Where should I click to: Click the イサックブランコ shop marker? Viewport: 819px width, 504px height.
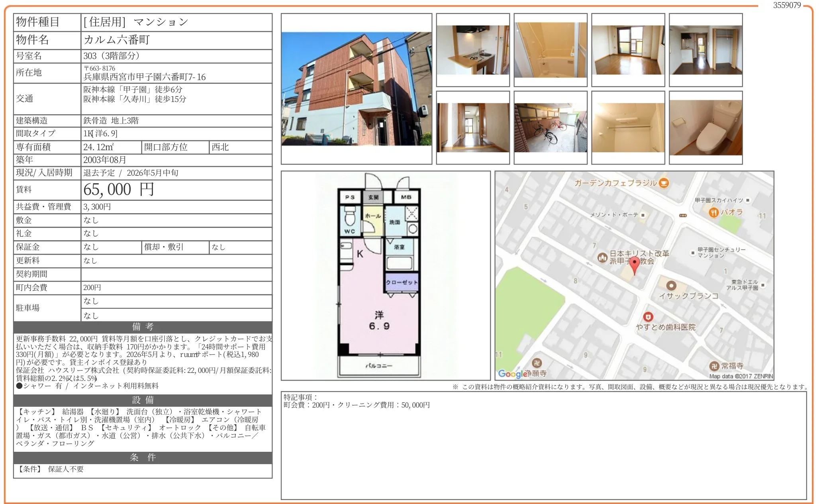point(671,286)
